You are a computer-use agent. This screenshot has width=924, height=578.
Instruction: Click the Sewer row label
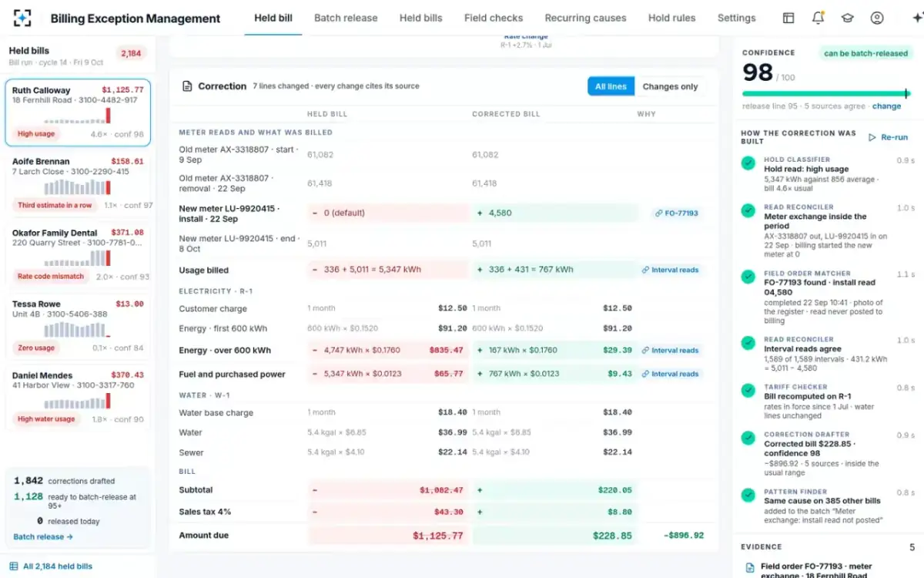pos(191,452)
